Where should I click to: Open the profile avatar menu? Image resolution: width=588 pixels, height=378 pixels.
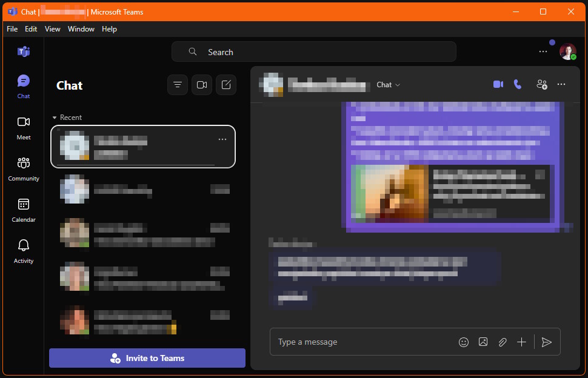[x=568, y=51]
